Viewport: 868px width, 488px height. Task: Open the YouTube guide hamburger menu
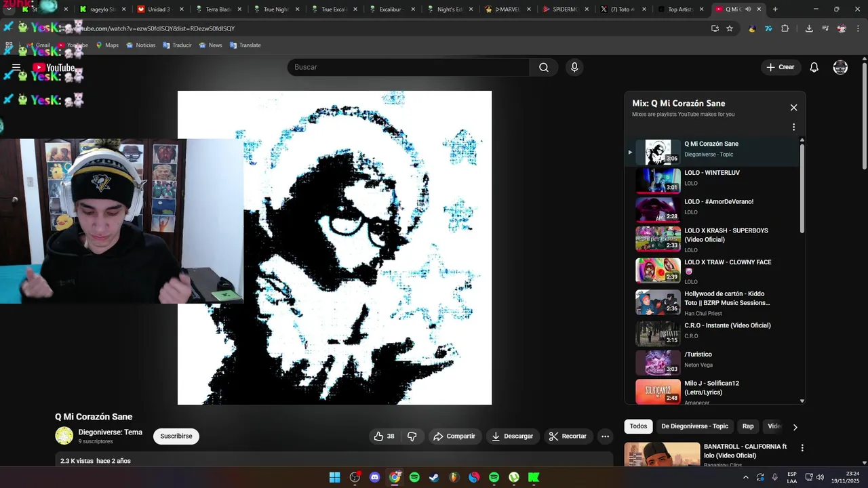pos(16,67)
